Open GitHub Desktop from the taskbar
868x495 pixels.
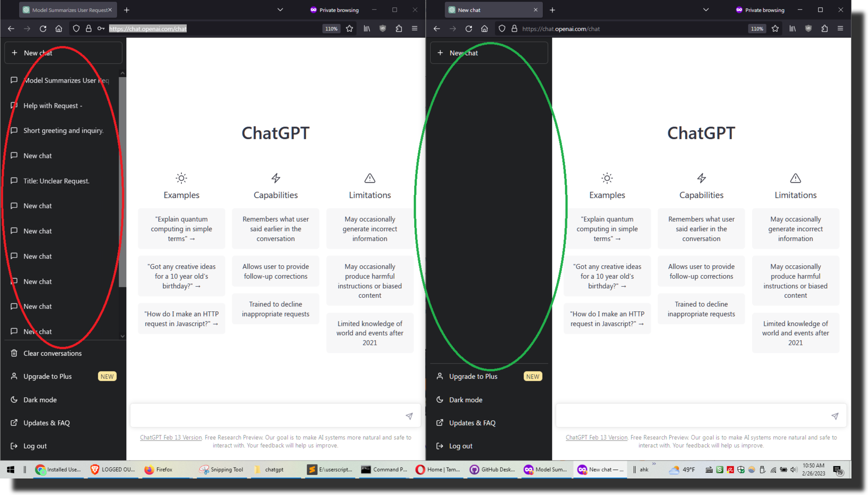coord(492,469)
